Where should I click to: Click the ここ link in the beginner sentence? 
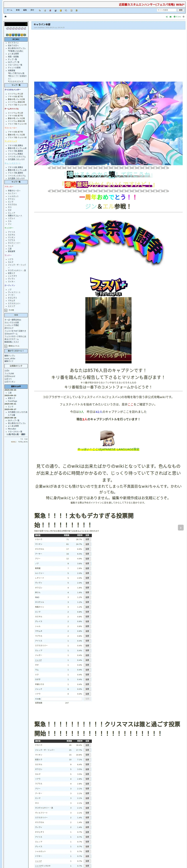[131, 404]
